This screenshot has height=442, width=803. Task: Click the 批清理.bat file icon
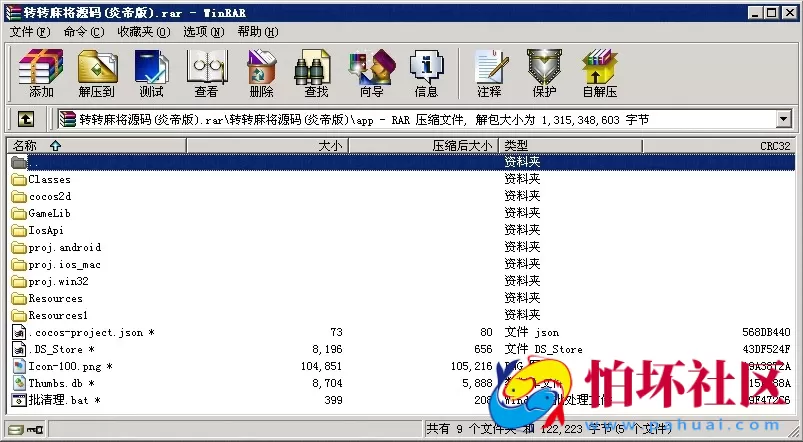coord(19,400)
